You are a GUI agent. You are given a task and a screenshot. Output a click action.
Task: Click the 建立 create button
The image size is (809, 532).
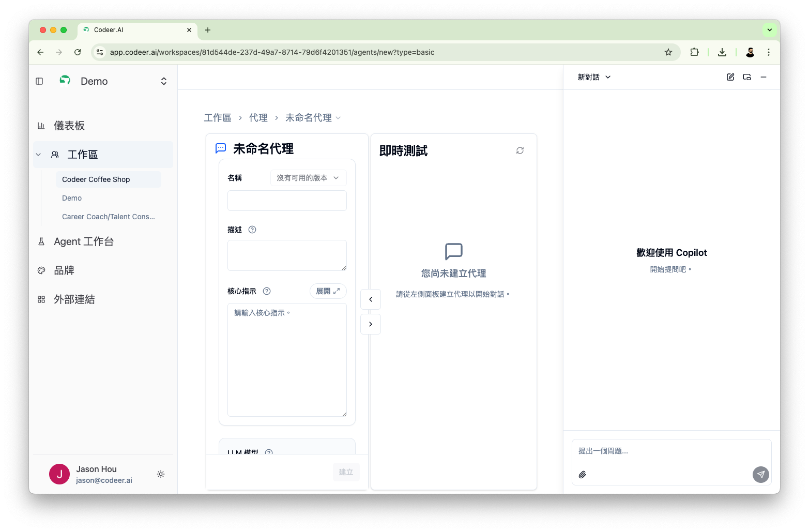click(346, 472)
